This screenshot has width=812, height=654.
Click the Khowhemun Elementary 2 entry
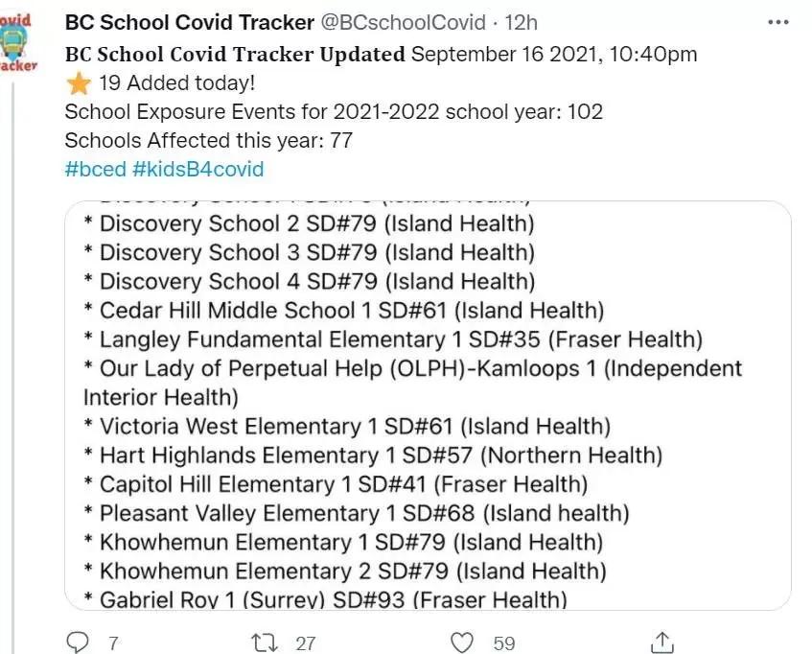click(345, 572)
